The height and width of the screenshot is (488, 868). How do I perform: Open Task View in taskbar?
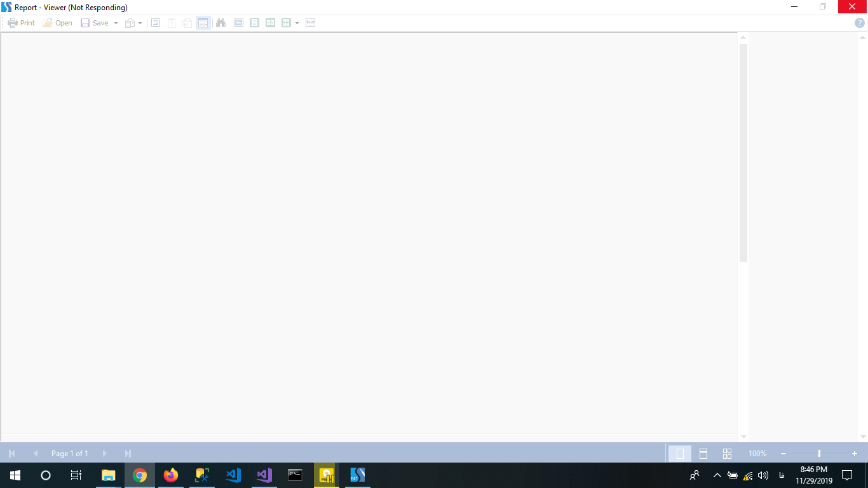coord(76,475)
